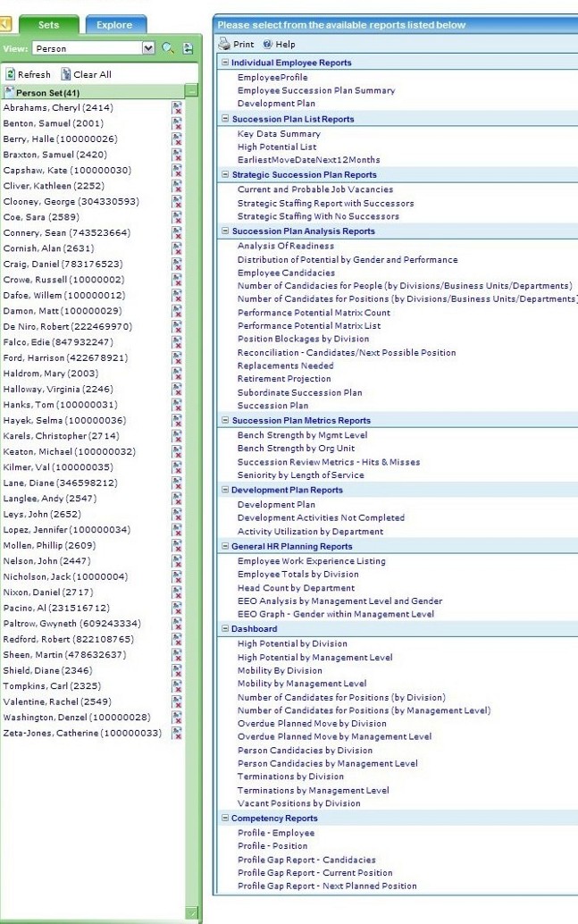Open Profile - Position competency report
The image size is (578, 924).
272,845
